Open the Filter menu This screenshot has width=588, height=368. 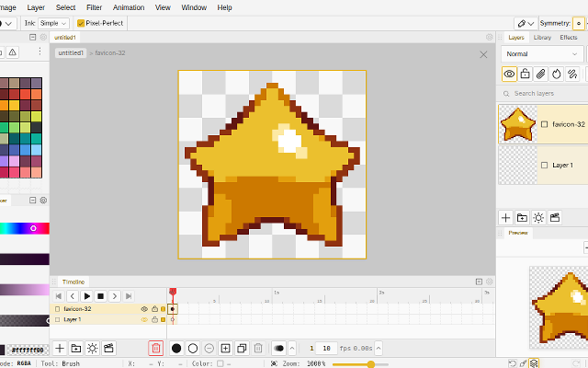click(x=94, y=7)
